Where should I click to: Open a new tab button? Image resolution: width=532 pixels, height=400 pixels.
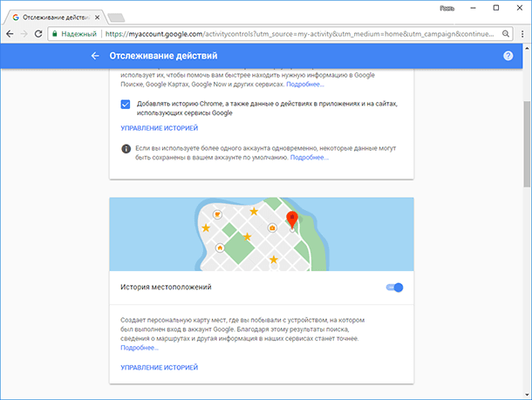[x=116, y=17]
